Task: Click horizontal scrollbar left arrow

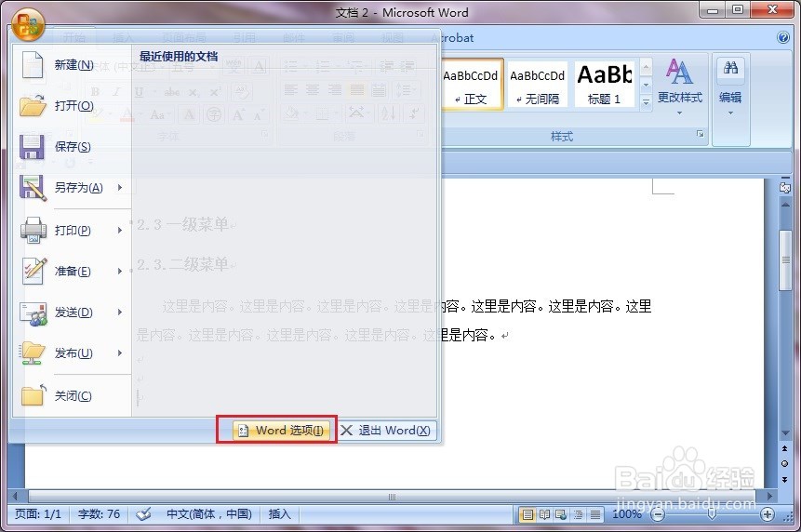Action: point(16,496)
